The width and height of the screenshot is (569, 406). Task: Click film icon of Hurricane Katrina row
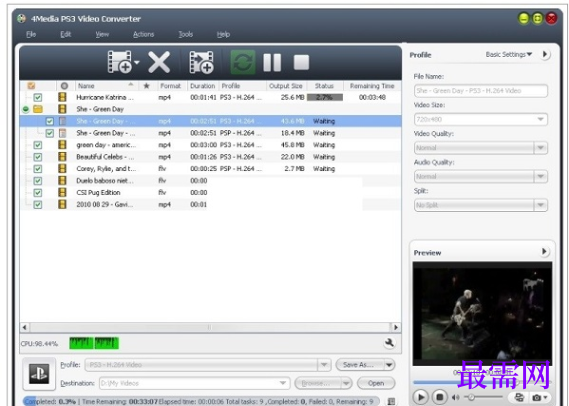(62, 97)
